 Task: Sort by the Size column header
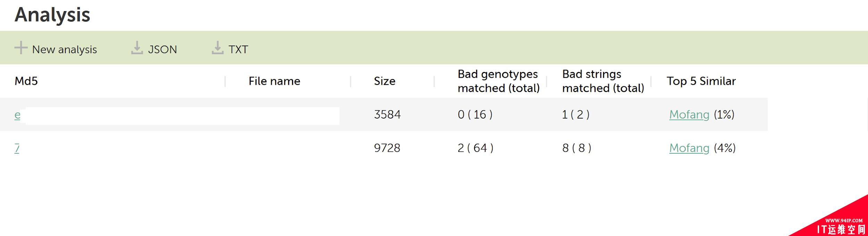coord(384,81)
